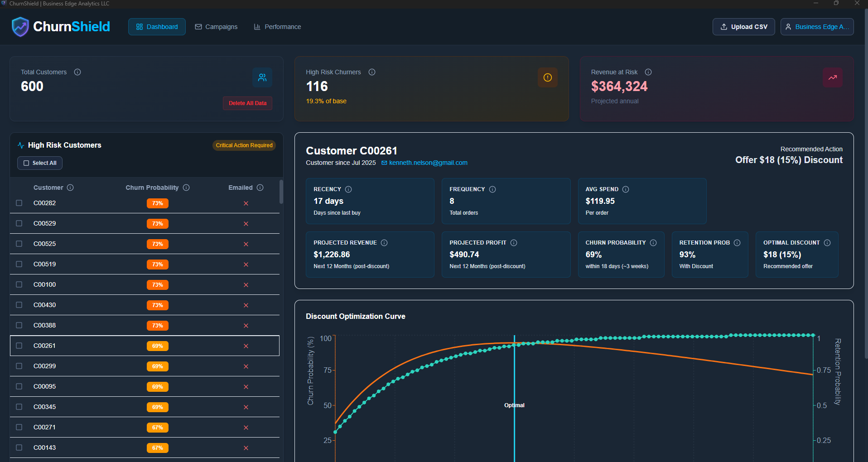Click the red X in C00282's Emailed column
Image resolution: width=868 pixels, height=462 pixels.
[246, 203]
